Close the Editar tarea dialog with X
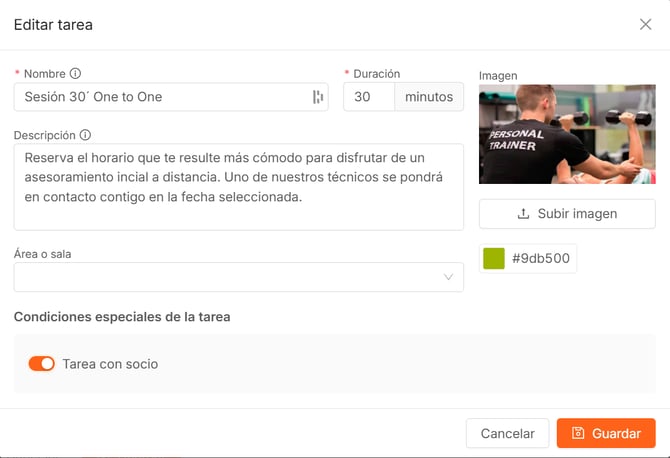The height and width of the screenshot is (458, 670). (x=645, y=24)
